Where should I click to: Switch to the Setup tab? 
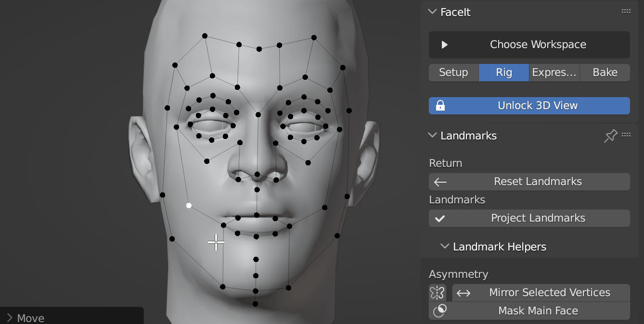[453, 73]
